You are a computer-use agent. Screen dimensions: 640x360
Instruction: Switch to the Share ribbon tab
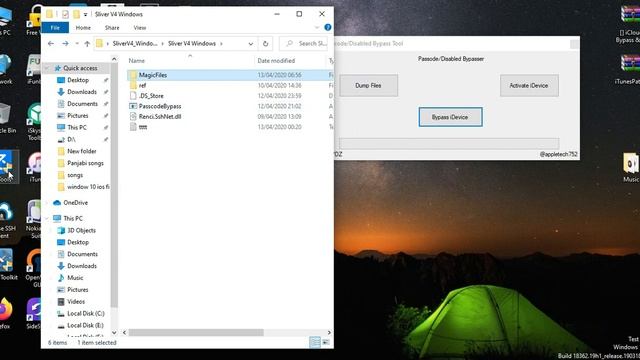coord(112,28)
